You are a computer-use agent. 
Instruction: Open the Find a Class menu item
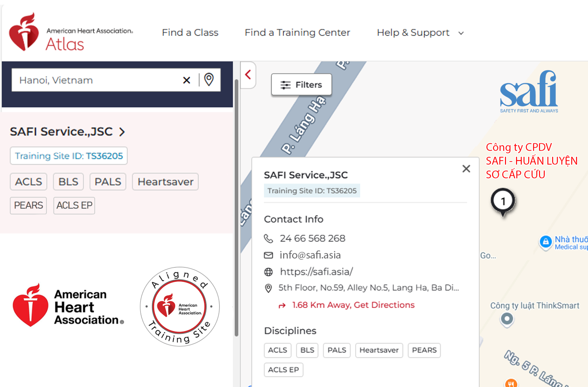(190, 32)
